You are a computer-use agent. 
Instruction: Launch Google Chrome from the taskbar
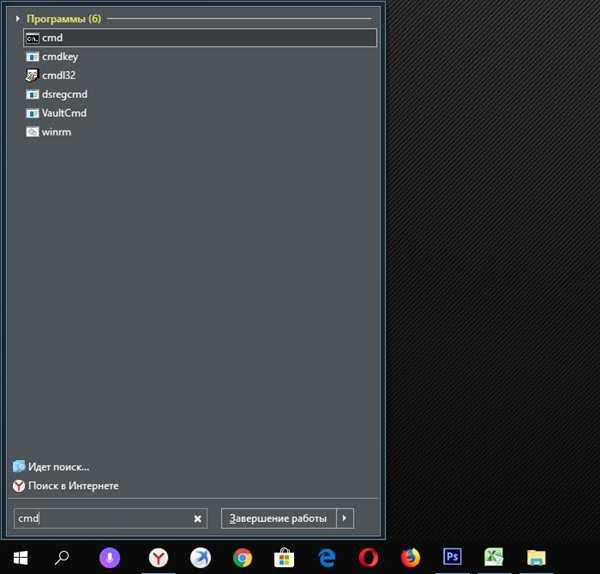[x=243, y=558]
